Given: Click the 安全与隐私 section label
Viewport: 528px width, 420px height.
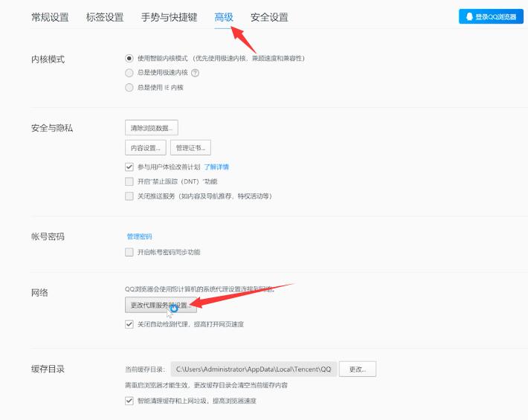Looking at the screenshot, I should coord(52,128).
